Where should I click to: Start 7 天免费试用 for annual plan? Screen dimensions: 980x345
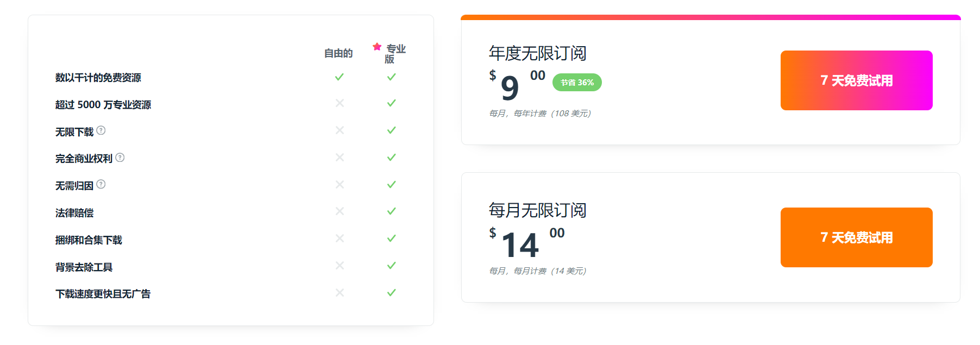click(x=856, y=80)
